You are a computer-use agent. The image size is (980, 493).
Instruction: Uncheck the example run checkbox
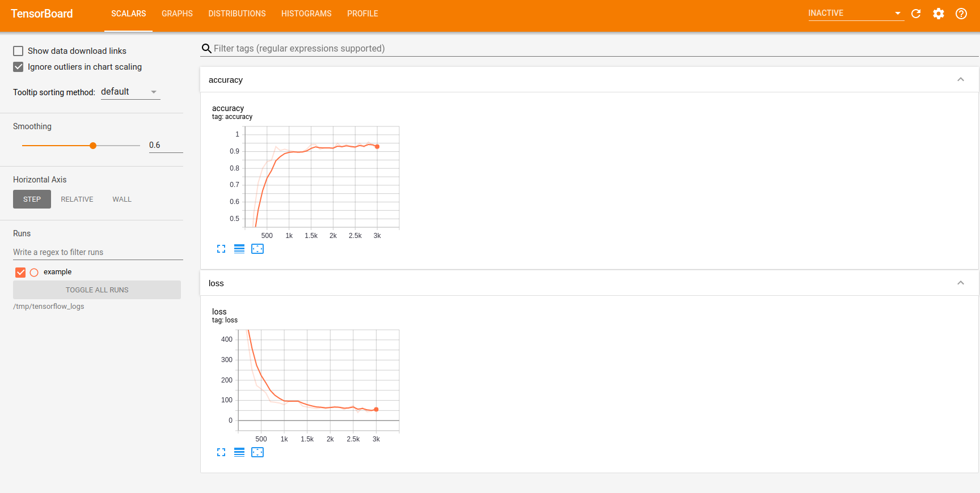tap(20, 272)
